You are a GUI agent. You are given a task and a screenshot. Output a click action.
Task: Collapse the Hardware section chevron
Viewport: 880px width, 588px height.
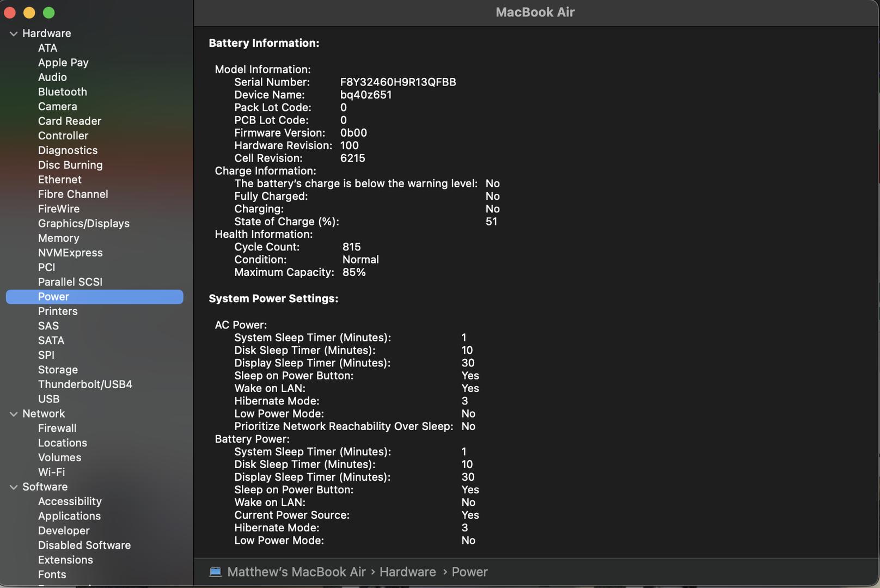point(14,34)
